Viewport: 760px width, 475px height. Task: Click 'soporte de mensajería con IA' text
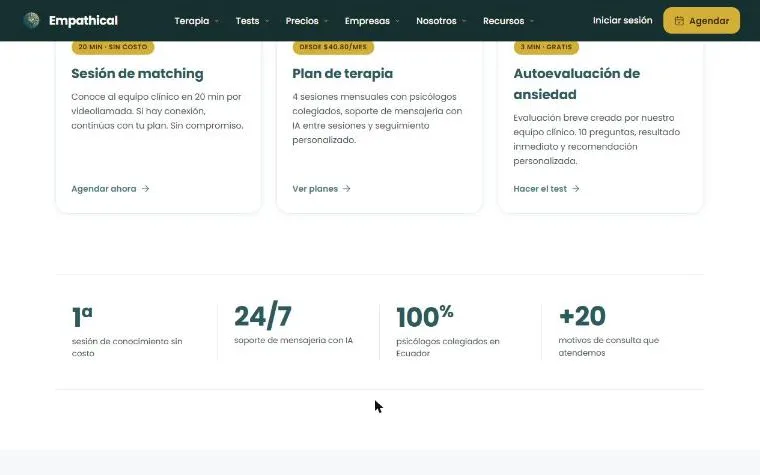click(293, 340)
